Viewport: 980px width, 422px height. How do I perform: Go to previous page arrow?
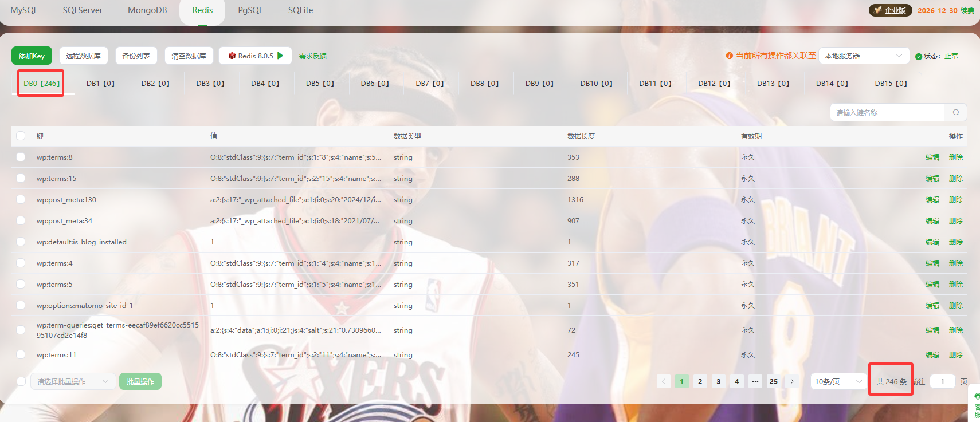(x=664, y=381)
